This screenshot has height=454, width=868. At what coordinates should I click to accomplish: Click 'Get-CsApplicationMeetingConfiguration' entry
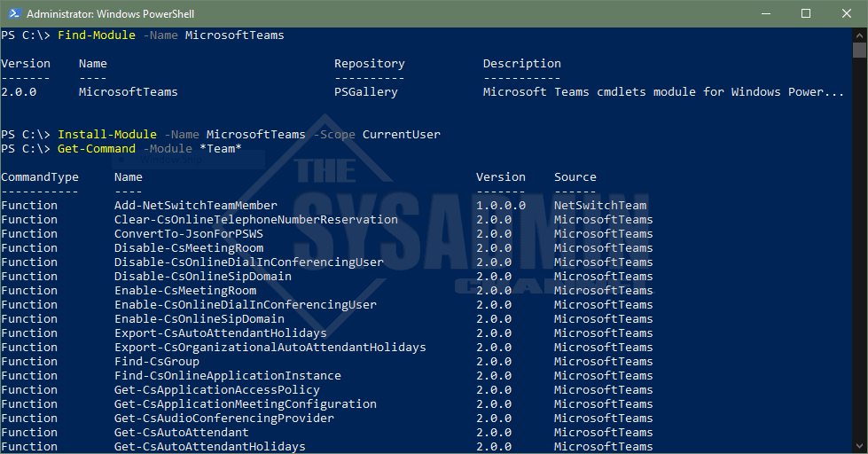coord(246,404)
